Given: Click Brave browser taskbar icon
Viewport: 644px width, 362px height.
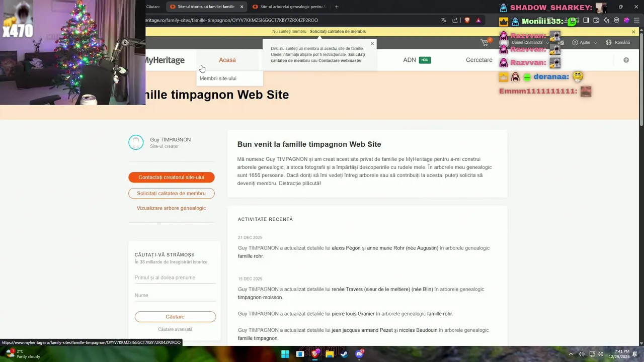Looking at the screenshot, I should pos(315,354).
